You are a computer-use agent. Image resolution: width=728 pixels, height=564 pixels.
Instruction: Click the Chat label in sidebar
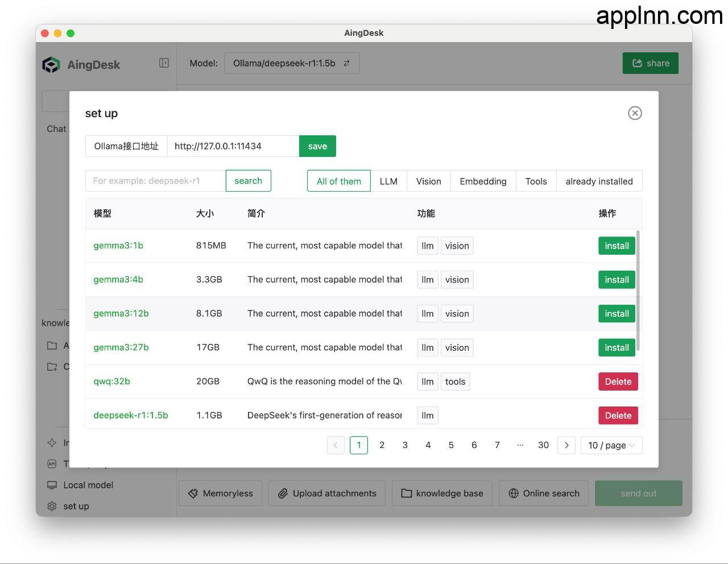coord(56,129)
